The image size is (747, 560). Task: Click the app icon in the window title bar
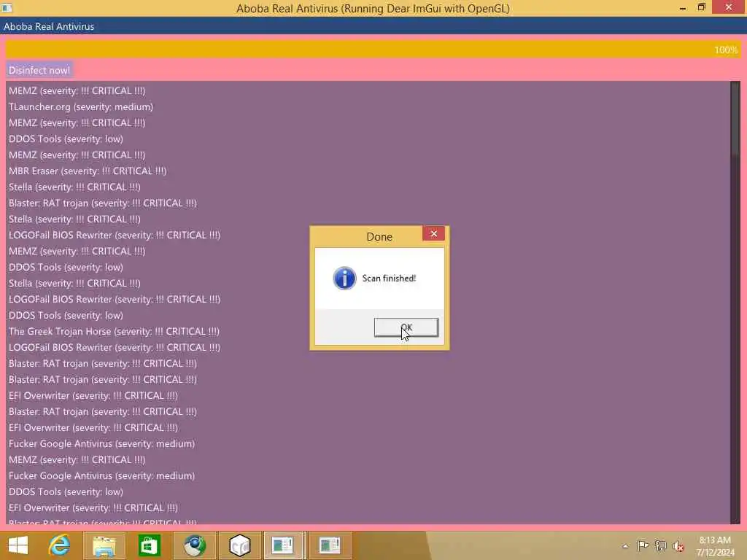pyautogui.click(x=7, y=8)
